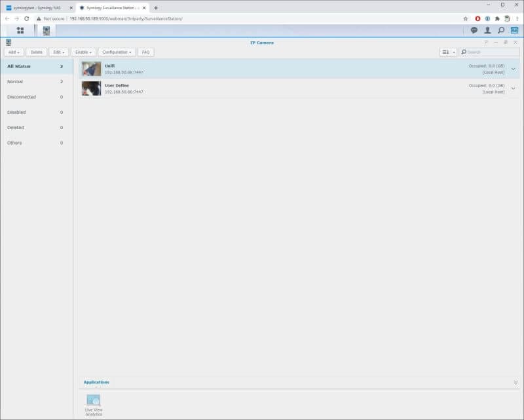Open the Edit dropdown menu
Screen dimensions: 524x420
[58, 52]
